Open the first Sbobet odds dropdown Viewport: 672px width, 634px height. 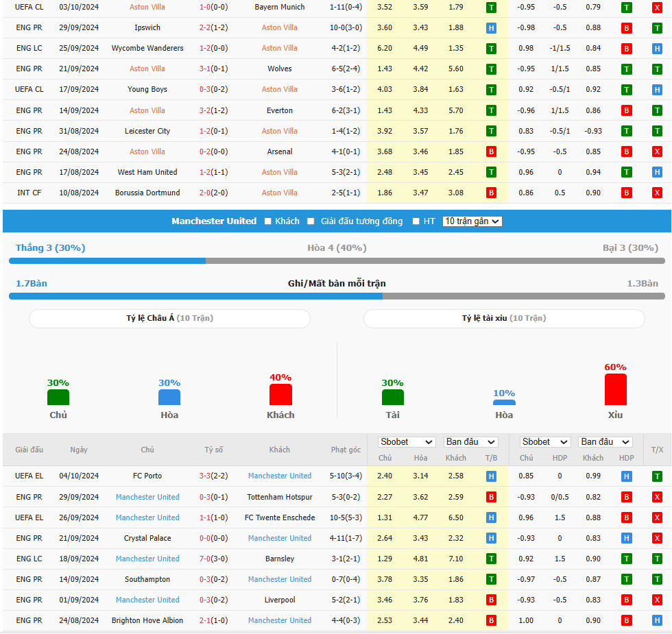[406, 442]
